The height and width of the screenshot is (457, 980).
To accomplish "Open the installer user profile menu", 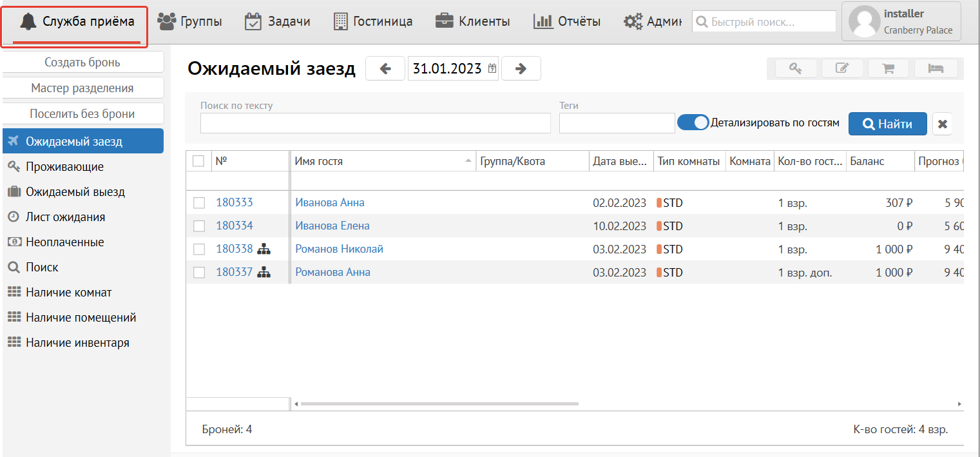I will [901, 22].
